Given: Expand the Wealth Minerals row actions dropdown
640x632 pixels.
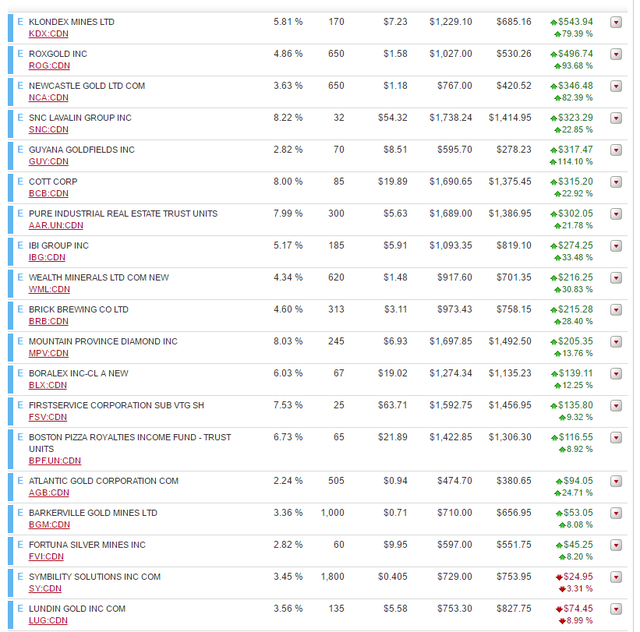Looking at the screenshot, I should pyautogui.click(x=616, y=278).
